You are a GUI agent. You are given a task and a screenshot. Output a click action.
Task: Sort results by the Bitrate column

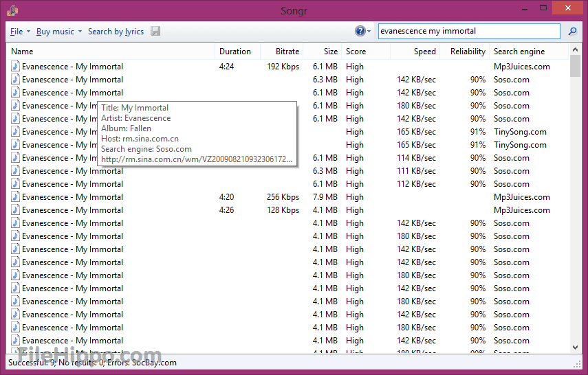point(281,52)
